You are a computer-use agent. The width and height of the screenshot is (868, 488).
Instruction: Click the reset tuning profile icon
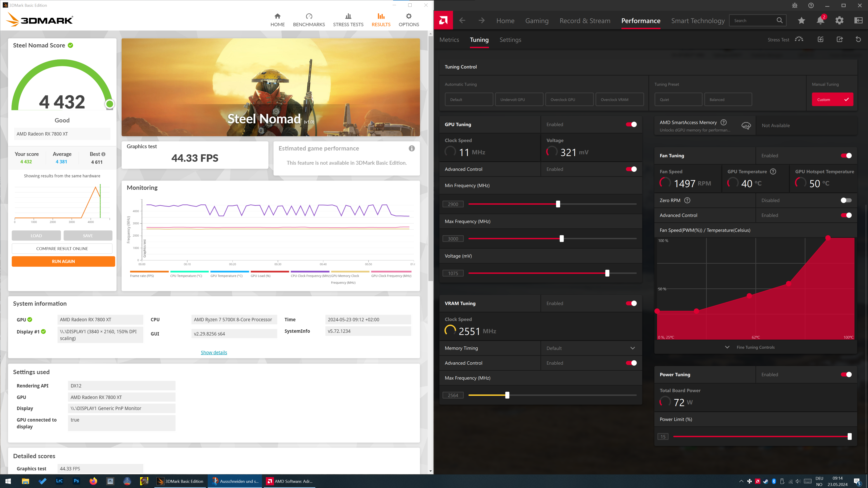coord(858,39)
